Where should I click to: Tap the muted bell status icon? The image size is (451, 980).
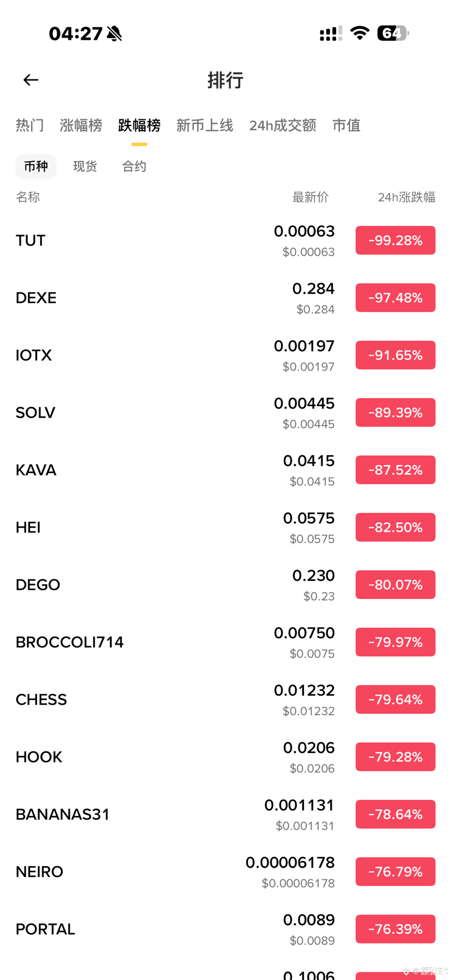tap(114, 34)
